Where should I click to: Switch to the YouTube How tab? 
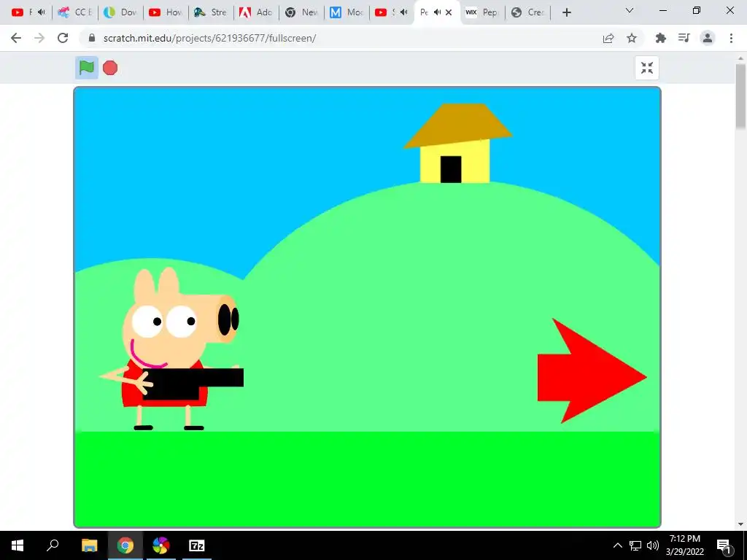coord(166,12)
